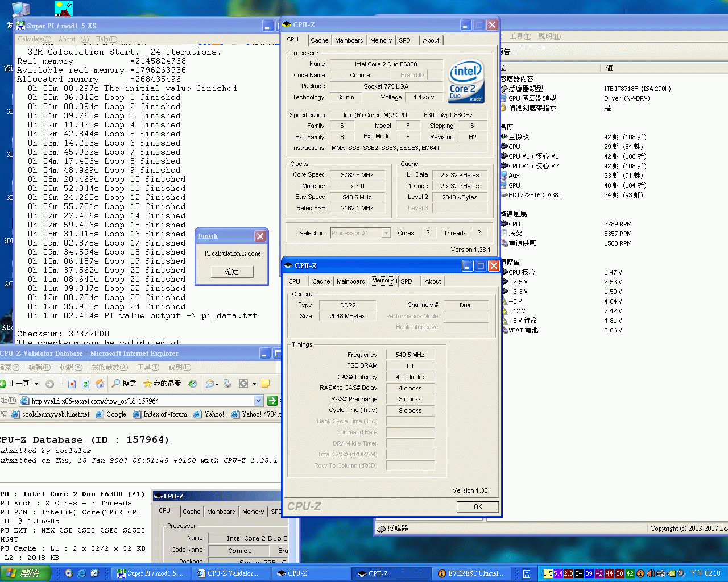This screenshot has height=582, width=728.
Task: Open the IE Mail button dropdown arrow
Action: point(217,384)
